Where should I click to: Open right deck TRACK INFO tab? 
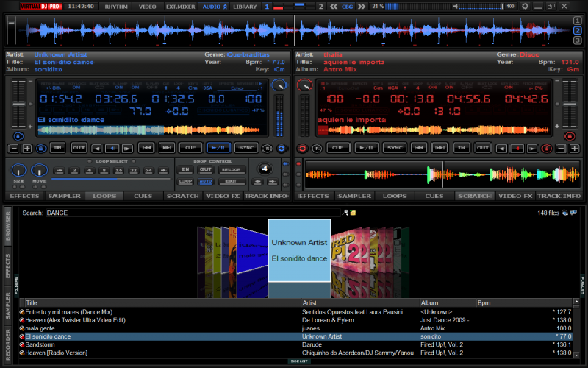pos(559,196)
